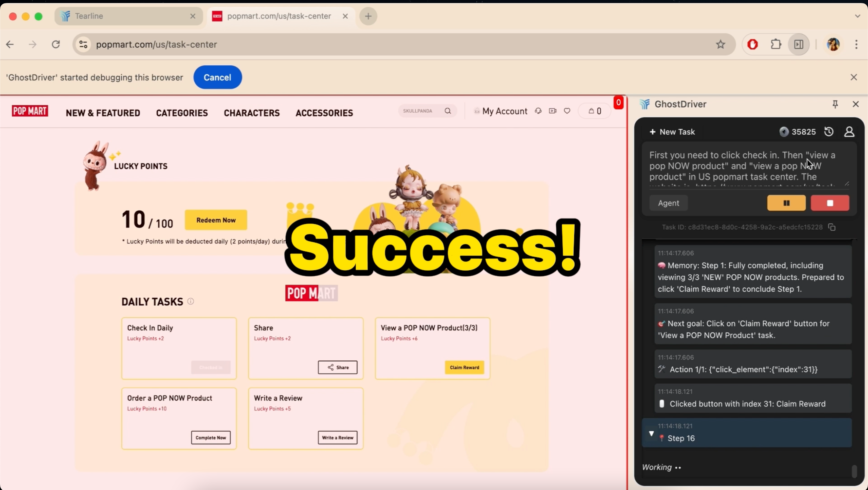Dismiss the debugging notification bar
This screenshot has width=868, height=490.
(854, 77)
